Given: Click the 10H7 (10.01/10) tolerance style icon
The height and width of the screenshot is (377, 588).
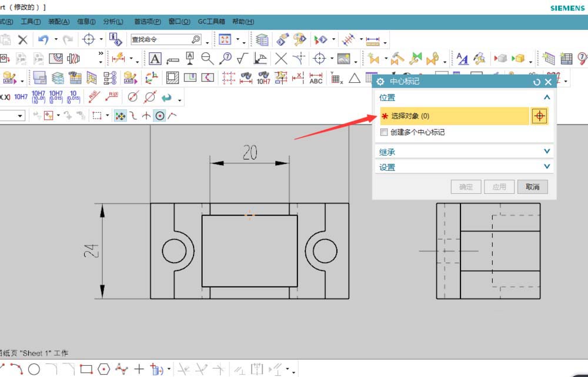Looking at the screenshot, I should coord(38,96).
